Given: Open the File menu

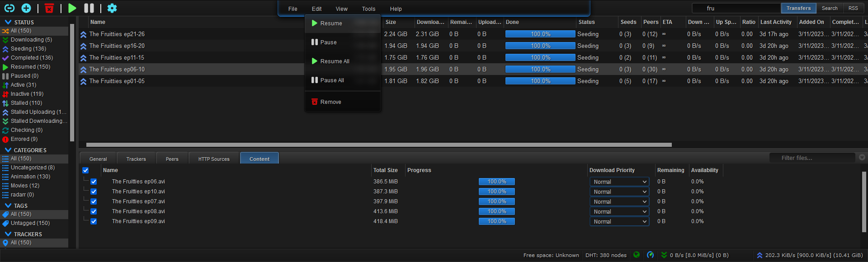Looking at the screenshot, I should tap(293, 9).
